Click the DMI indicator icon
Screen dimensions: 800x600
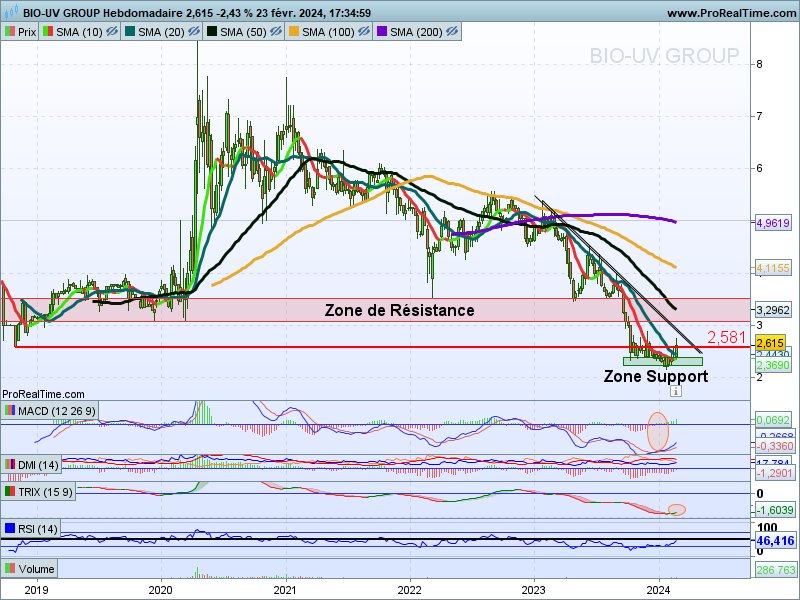tap(10, 465)
